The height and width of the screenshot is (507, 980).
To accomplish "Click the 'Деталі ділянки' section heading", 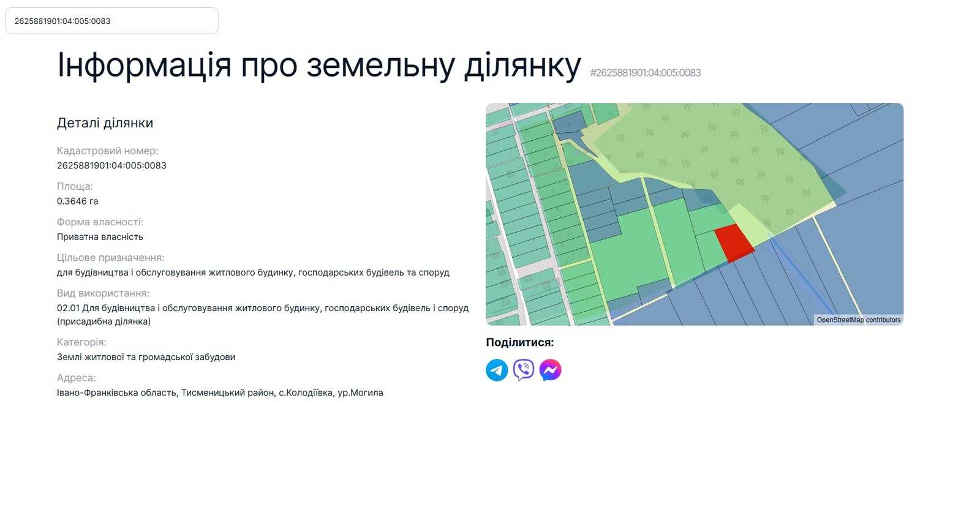I will click(x=105, y=123).
